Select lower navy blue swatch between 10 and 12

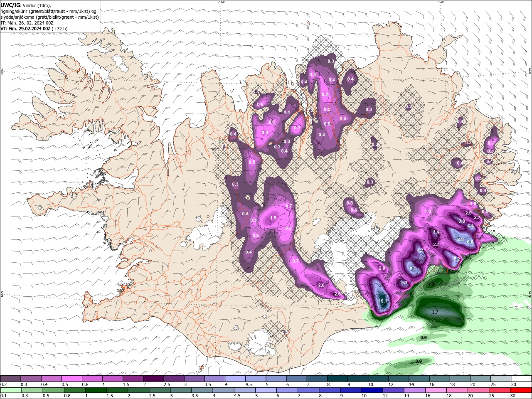tap(372, 390)
